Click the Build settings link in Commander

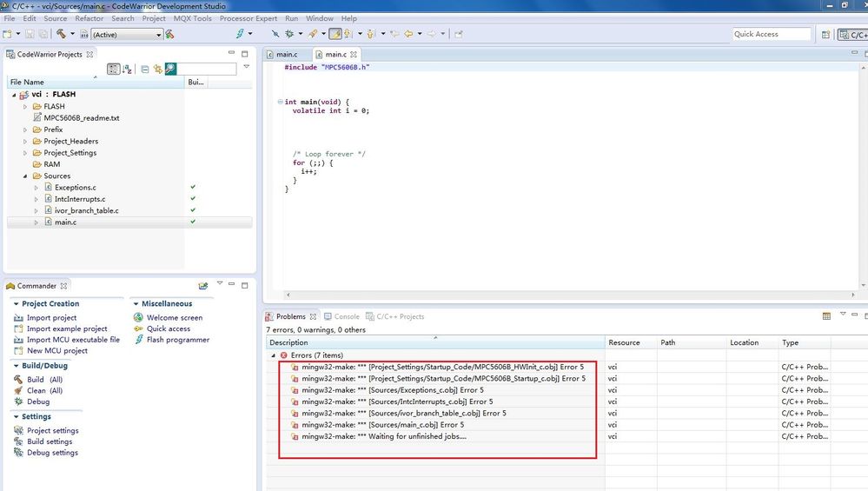coord(50,441)
